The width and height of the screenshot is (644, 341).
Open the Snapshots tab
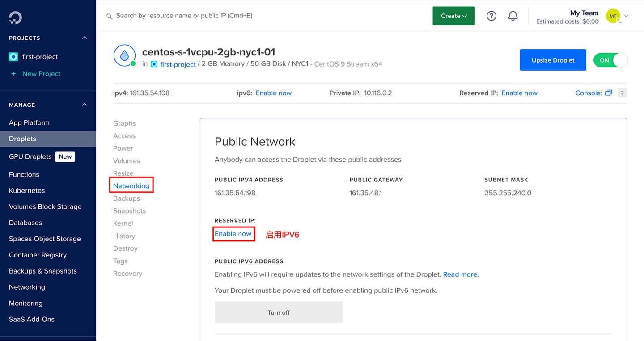[x=129, y=211]
